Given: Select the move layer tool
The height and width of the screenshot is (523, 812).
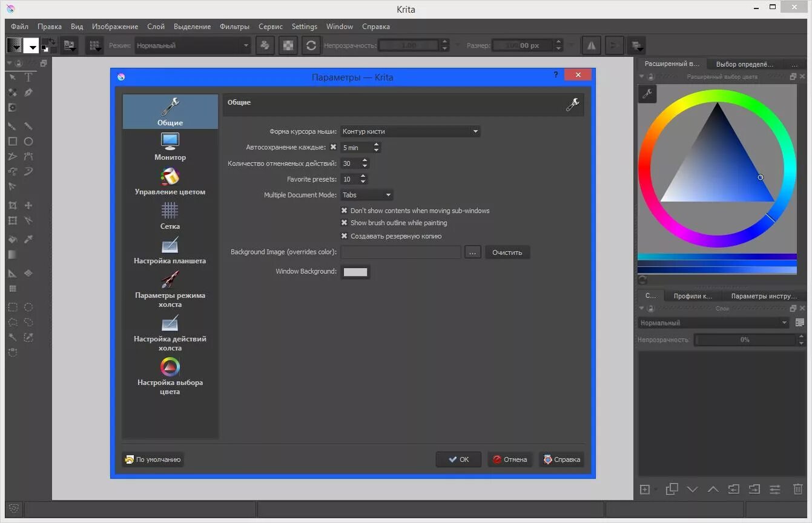Looking at the screenshot, I should [28, 205].
